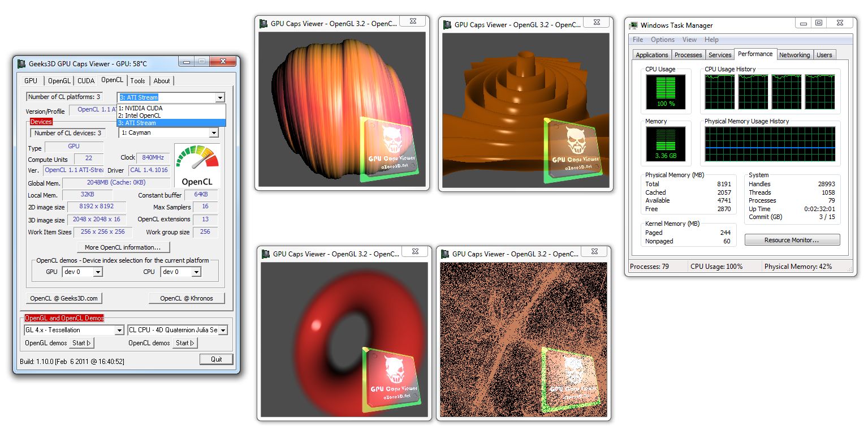Select NVIDIA CUDA from the platform list
868x433 pixels.
point(171,108)
